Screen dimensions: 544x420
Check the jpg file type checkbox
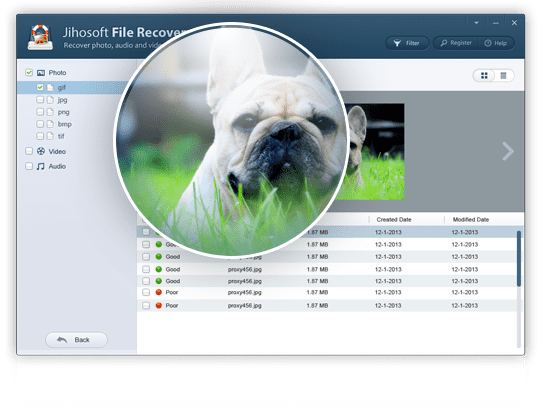pos(40,100)
